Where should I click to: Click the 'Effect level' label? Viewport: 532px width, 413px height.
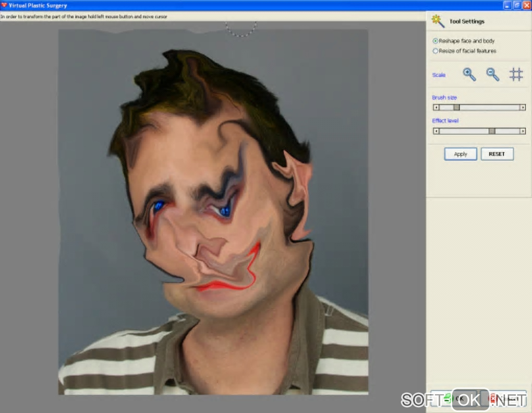pos(445,121)
